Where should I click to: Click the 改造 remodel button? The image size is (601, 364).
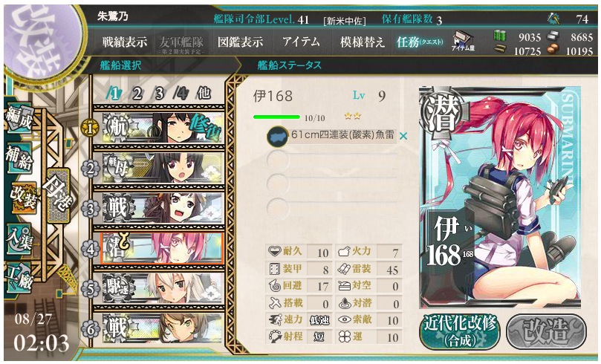(546, 331)
